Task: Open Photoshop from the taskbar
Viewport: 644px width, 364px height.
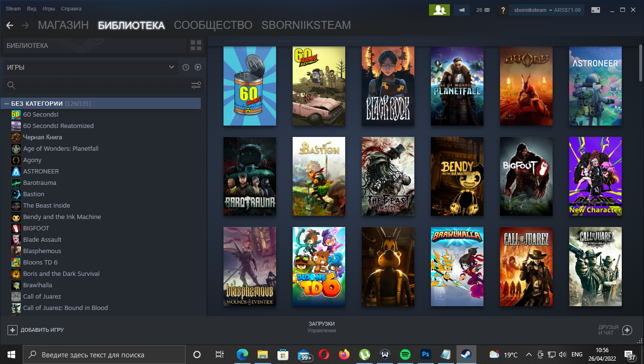Action: click(x=425, y=355)
